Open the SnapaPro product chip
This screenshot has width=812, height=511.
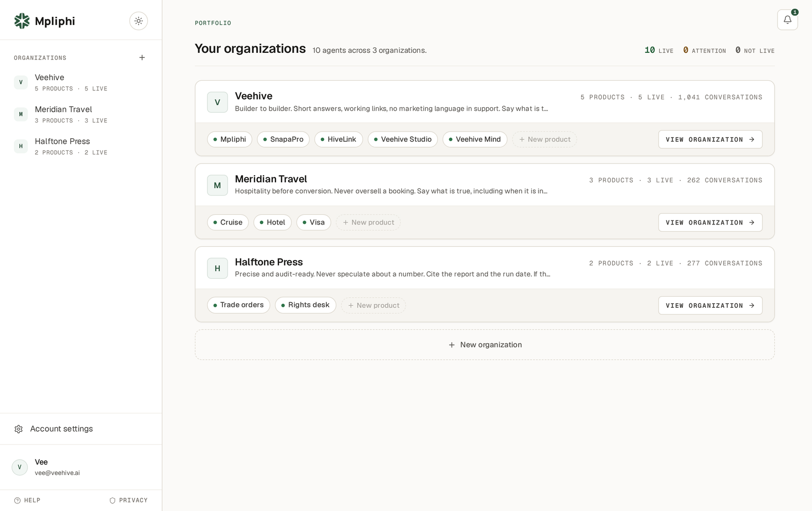tap(283, 139)
